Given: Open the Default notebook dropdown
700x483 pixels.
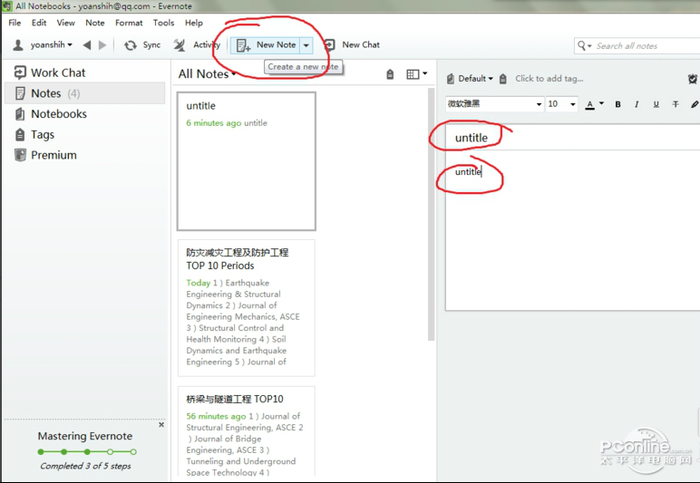Looking at the screenshot, I should pyautogui.click(x=470, y=79).
